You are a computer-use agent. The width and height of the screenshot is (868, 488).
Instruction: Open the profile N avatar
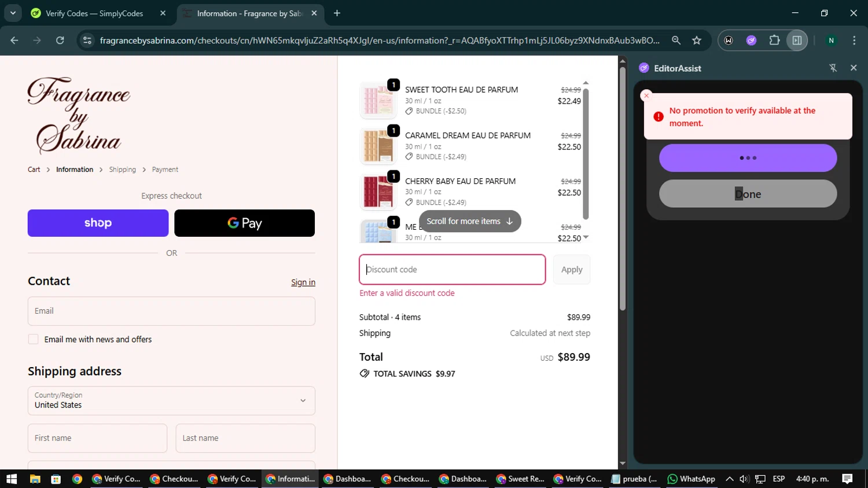pyautogui.click(x=832, y=40)
